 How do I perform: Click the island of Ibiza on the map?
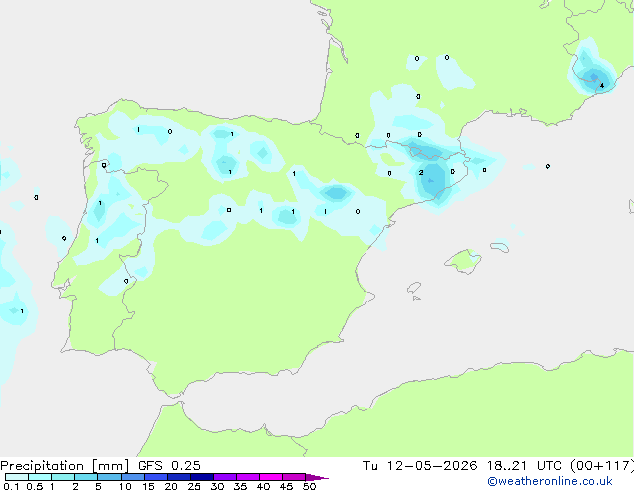point(414,288)
